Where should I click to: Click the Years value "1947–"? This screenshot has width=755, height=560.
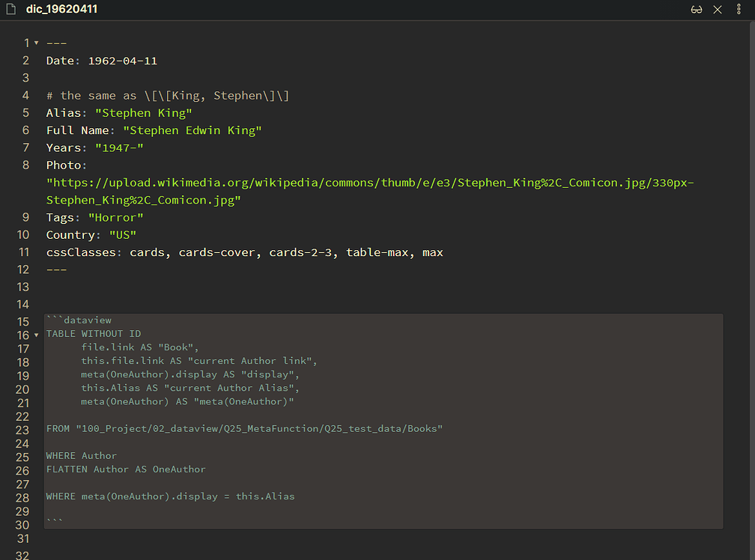click(x=118, y=147)
